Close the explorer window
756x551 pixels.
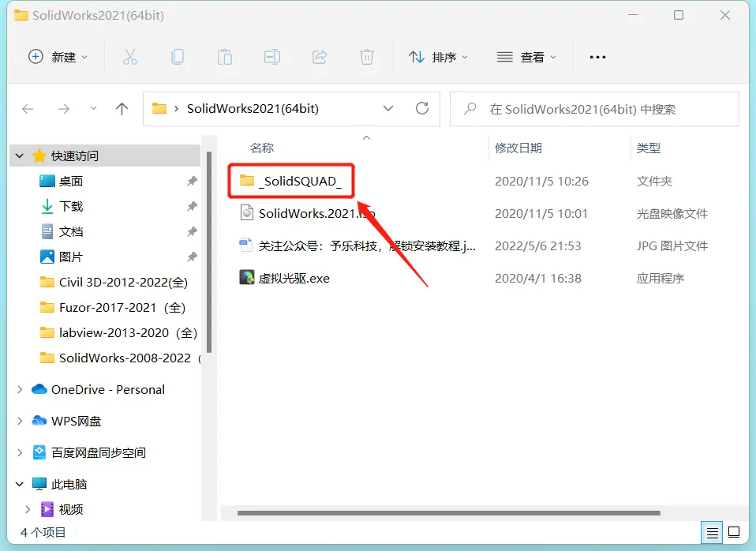point(725,16)
